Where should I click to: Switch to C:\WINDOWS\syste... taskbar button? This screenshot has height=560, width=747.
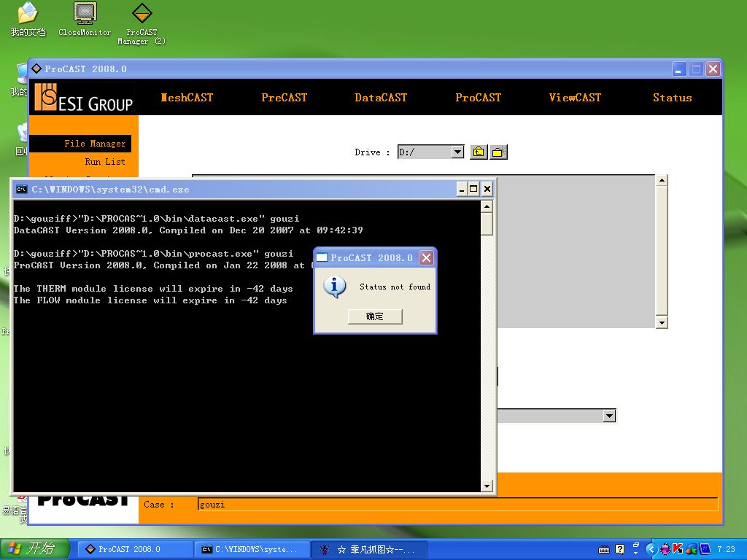point(252,549)
